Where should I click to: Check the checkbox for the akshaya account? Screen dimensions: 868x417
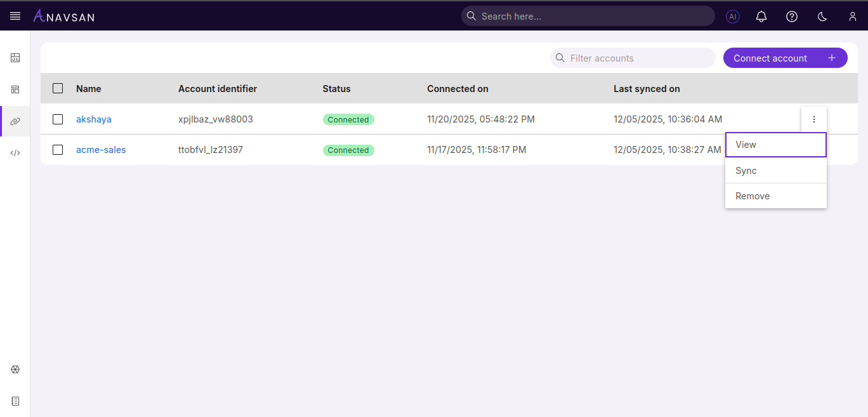58,119
